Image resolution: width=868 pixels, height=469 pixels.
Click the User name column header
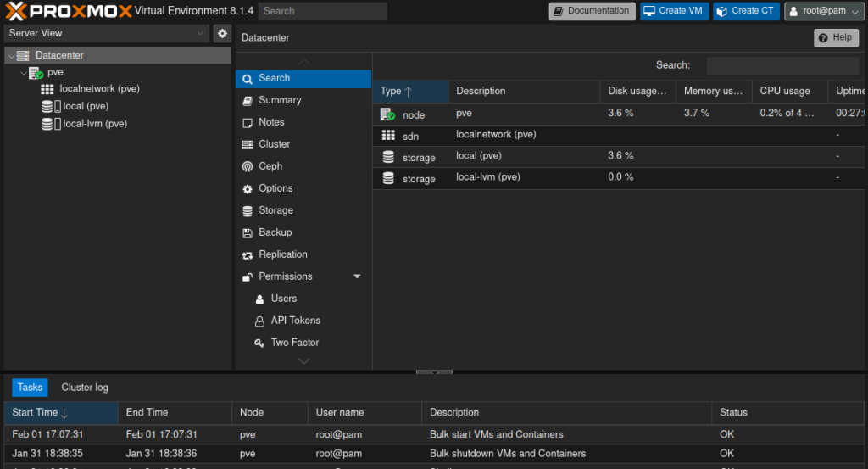(x=364, y=412)
